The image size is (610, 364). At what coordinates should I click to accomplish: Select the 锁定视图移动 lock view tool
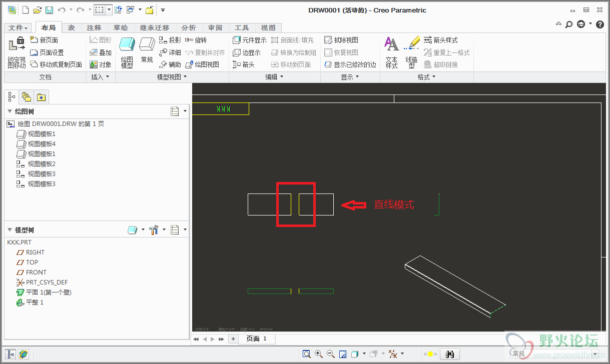pyautogui.click(x=17, y=52)
